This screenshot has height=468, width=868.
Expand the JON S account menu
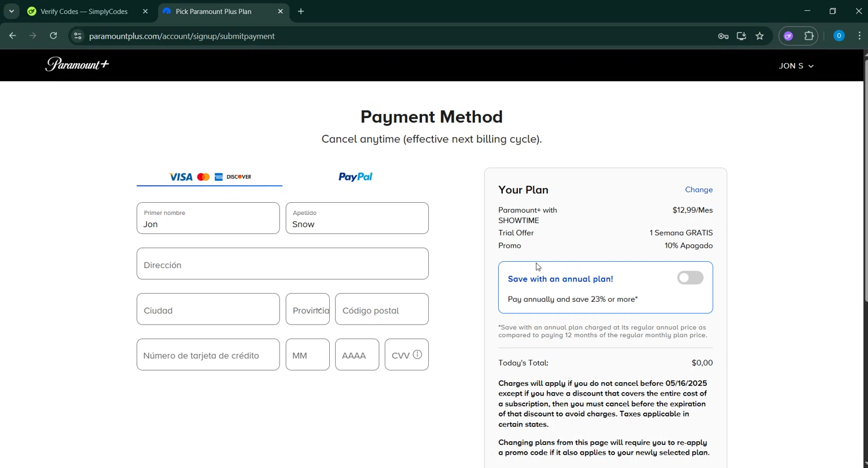click(x=796, y=66)
